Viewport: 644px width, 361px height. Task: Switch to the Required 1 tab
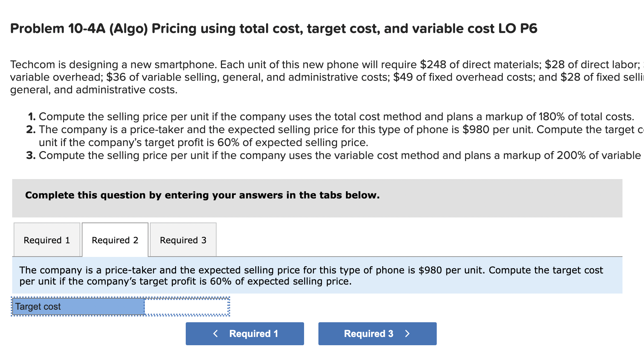click(x=47, y=240)
